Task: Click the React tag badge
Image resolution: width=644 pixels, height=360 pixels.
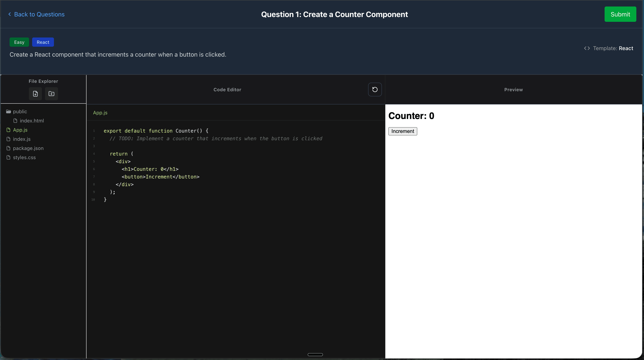Action: coord(43,42)
